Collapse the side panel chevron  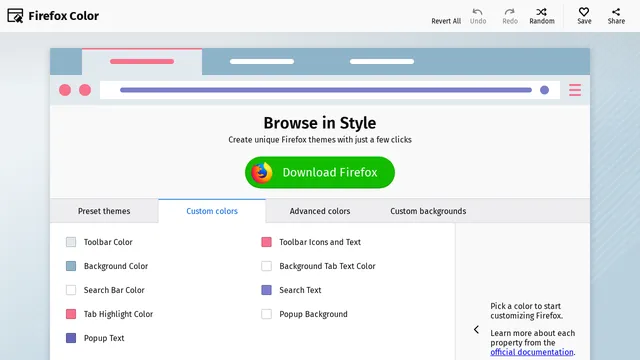(476, 329)
